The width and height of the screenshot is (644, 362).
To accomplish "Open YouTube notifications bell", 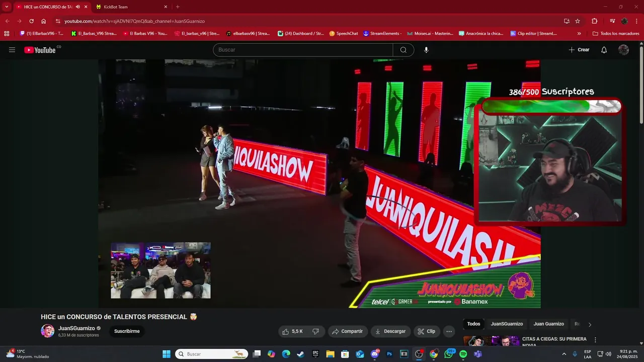I will [x=604, y=50].
